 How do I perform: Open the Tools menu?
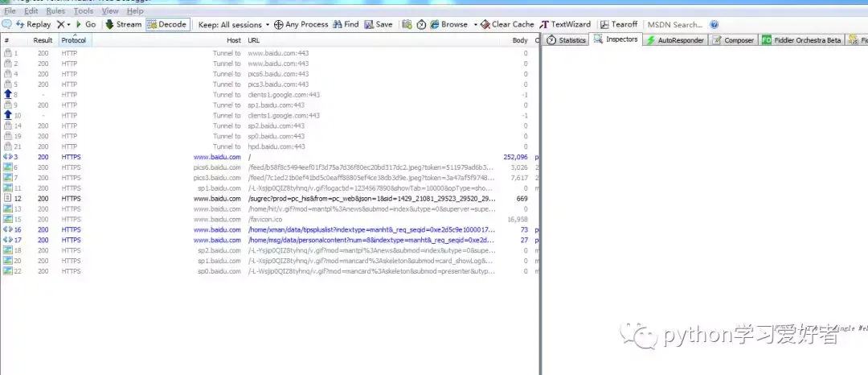tap(84, 10)
